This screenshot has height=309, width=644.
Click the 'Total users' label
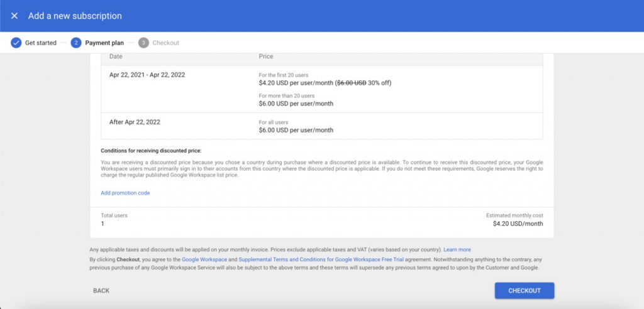pos(114,215)
